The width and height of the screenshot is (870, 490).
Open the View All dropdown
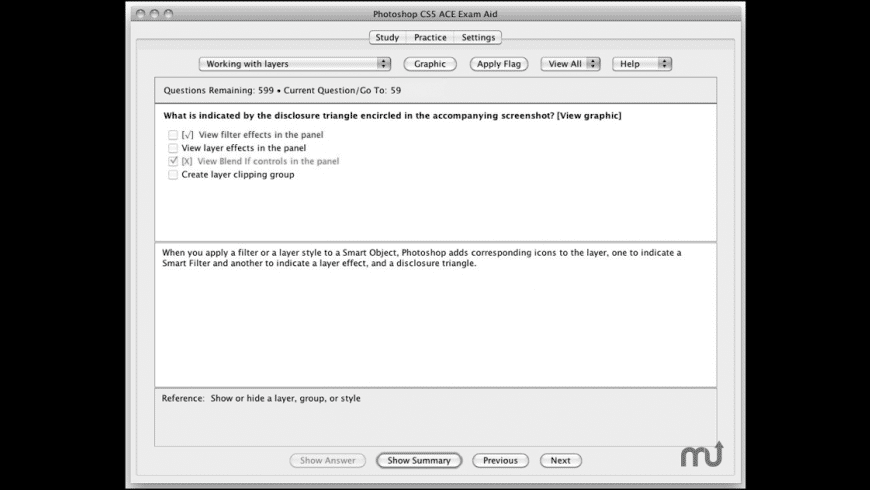coord(570,64)
